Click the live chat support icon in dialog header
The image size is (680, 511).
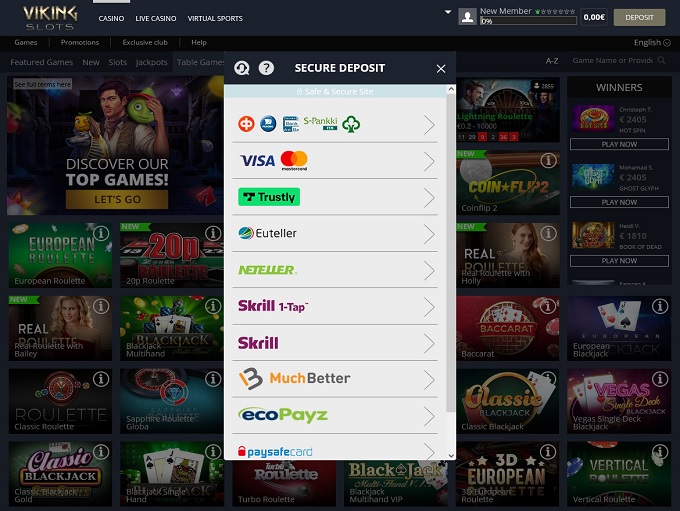[x=242, y=68]
